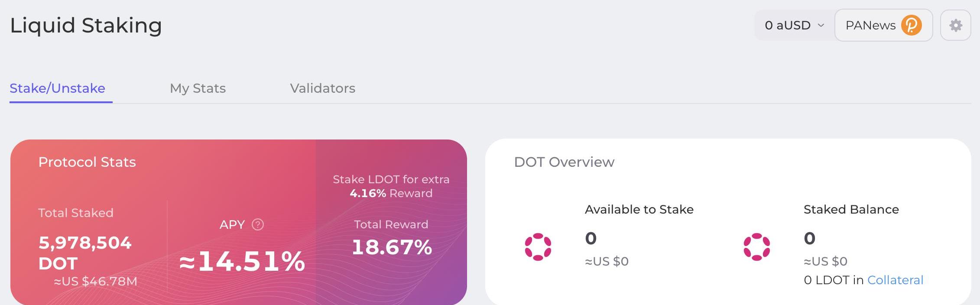Click the Protocol Stats heading

87,162
